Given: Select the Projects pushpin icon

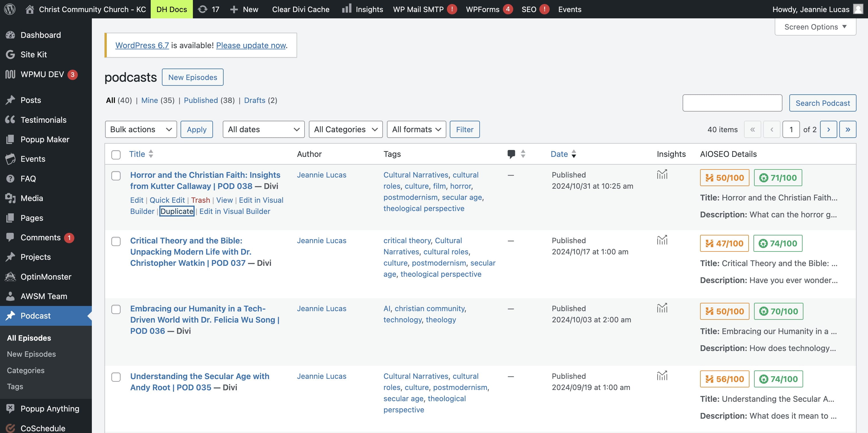Looking at the screenshot, I should [x=10, y=257].
